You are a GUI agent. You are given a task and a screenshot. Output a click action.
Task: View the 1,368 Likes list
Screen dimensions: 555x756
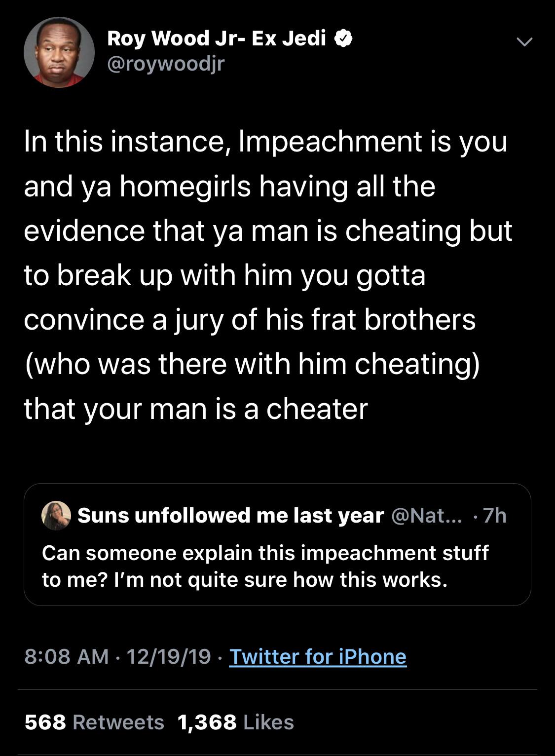(x=235, y=722)
